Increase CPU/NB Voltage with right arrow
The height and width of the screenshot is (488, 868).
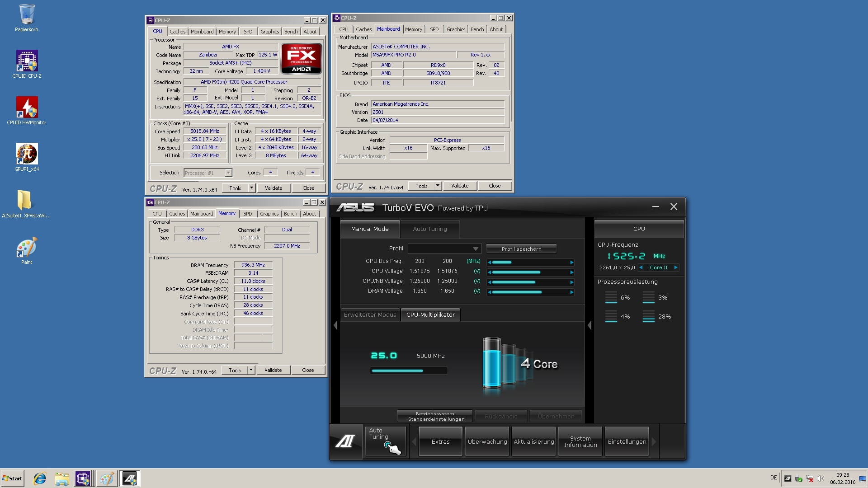point(571,282)
